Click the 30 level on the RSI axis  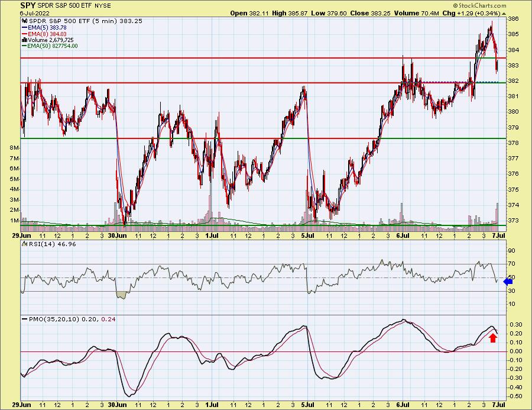512,290
